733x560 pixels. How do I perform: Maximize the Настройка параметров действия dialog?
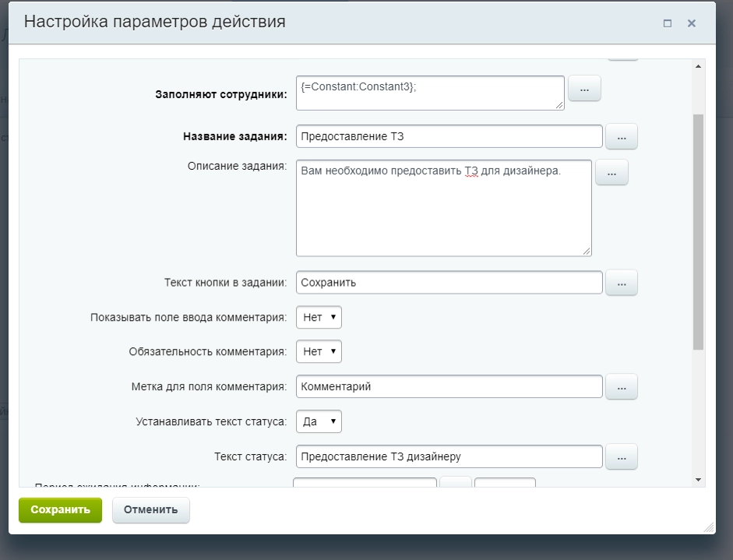pos(666,23)
